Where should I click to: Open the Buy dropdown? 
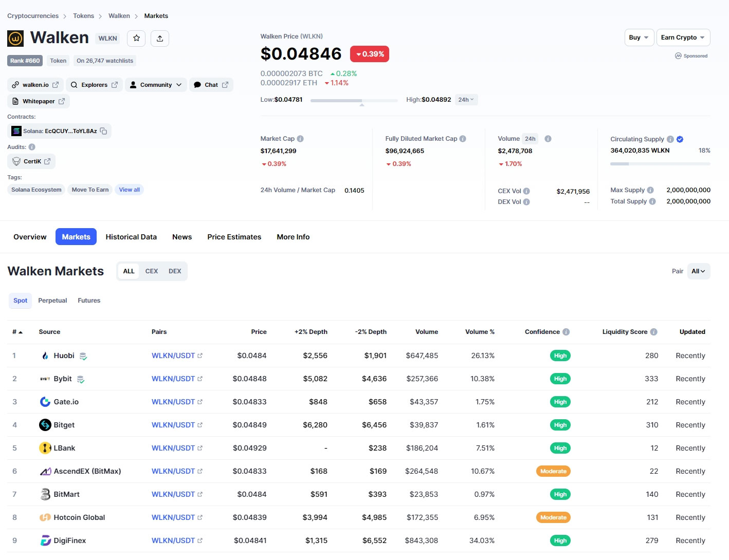639,38
